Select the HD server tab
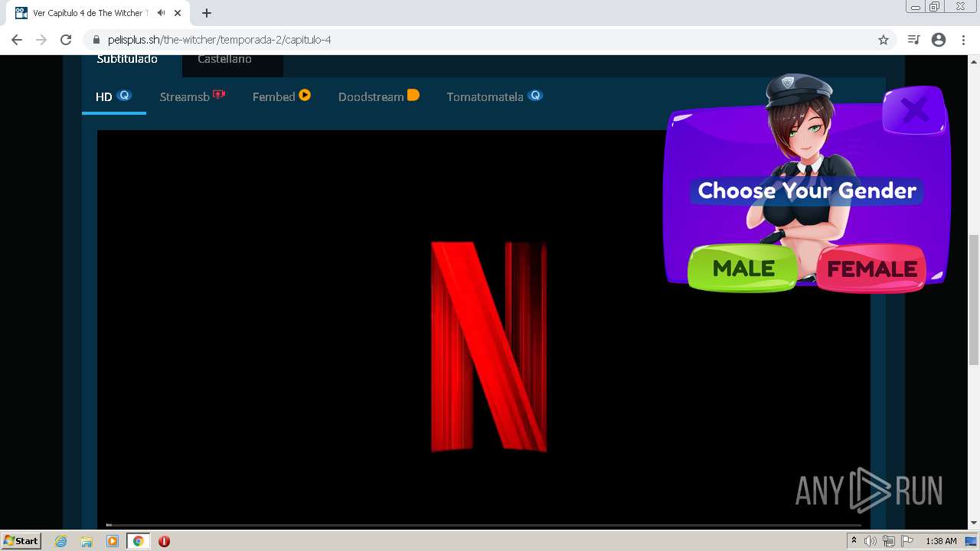 point(113,96)
